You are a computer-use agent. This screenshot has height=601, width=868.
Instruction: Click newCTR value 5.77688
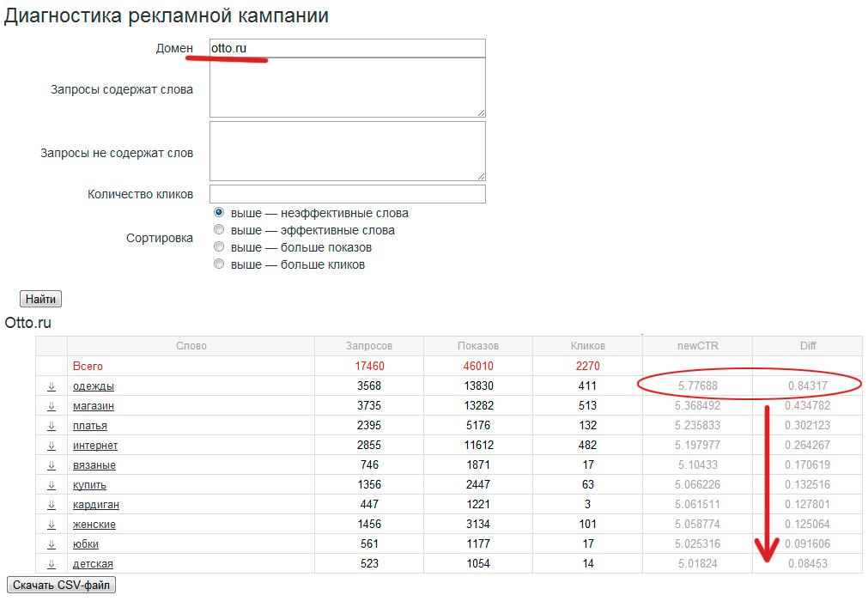point(697,385)
